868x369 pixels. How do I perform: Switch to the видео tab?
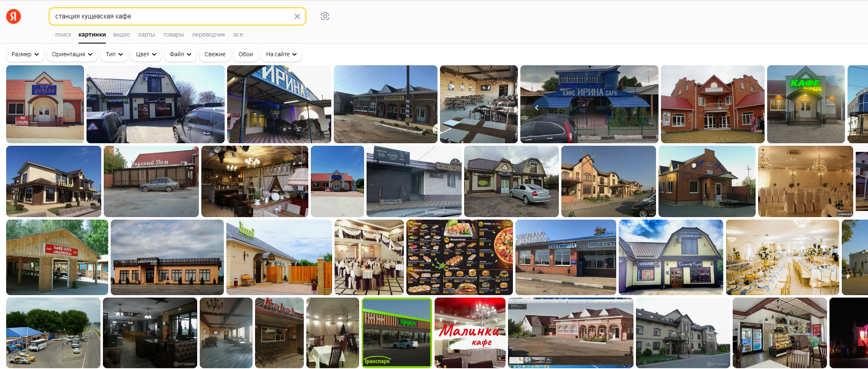click(x=122, y=35)
